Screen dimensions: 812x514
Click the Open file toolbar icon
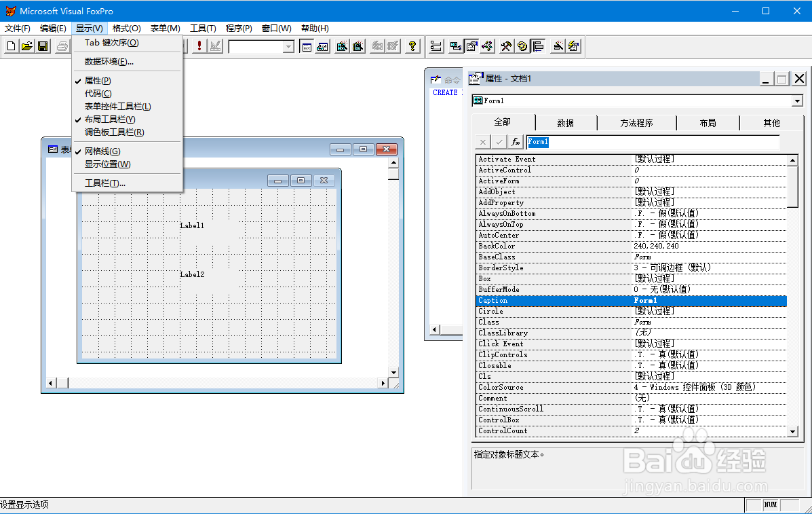[27, 46]
